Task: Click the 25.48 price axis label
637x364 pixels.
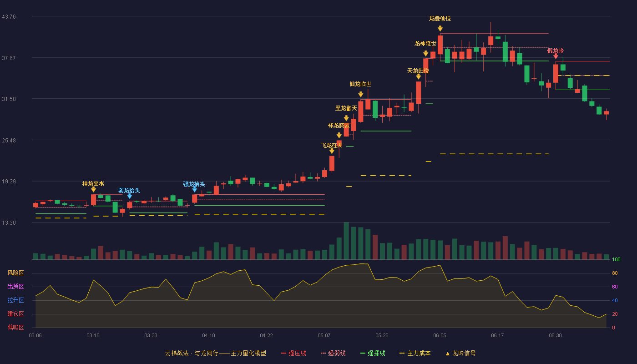Action: click(x=9, y=140)
